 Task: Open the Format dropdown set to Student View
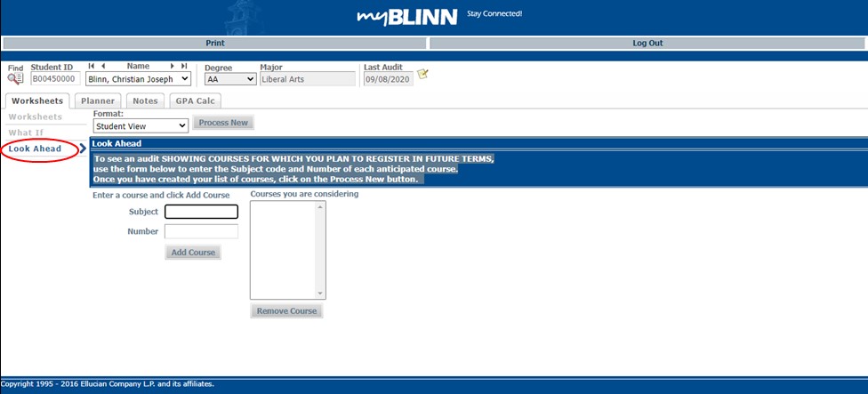(x=141, y=126)
